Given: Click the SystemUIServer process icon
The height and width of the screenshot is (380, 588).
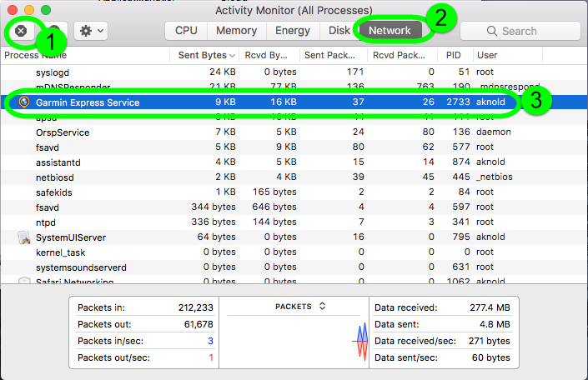Looking at the screenshot, I should click(x=24, y=237).
